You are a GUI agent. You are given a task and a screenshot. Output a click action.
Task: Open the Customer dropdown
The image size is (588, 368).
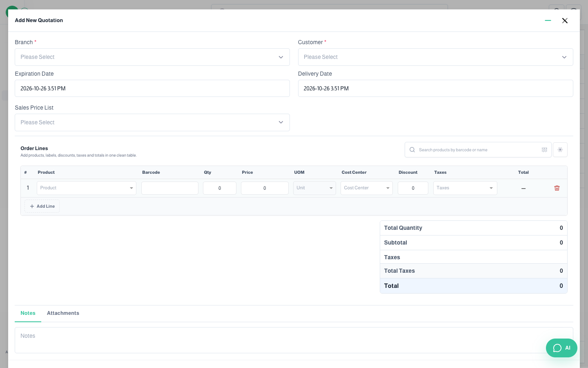[x=435, y=57]
